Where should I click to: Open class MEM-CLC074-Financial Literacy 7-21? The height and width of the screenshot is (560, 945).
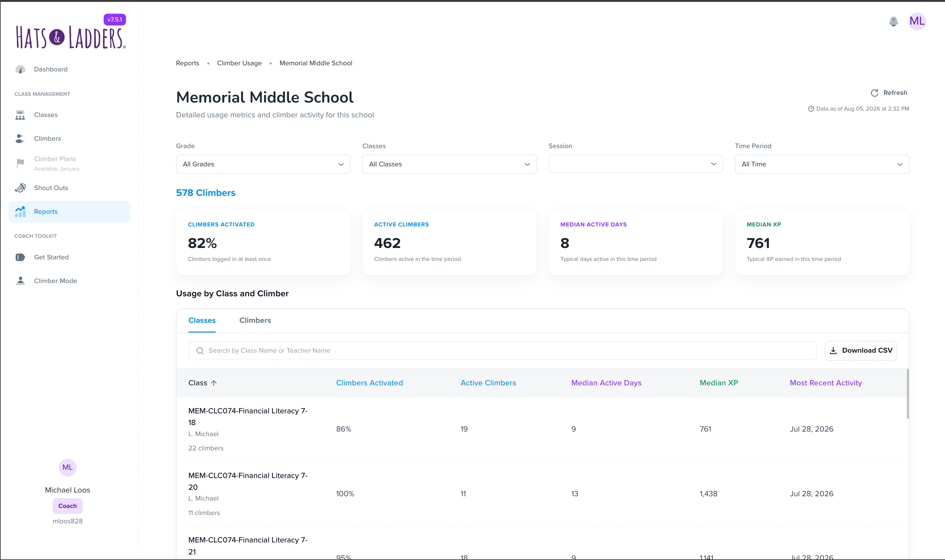[x=248, y=546]
